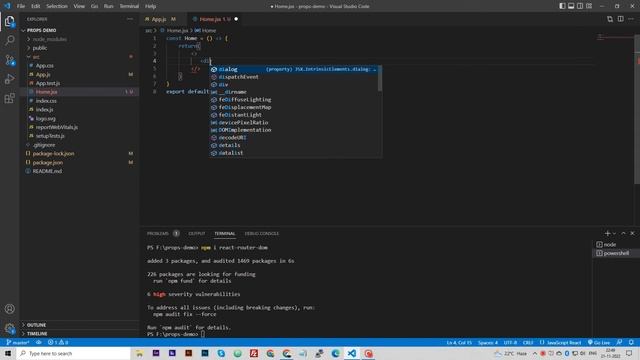Change language mode JavaScript React

(x=560, y=342)
